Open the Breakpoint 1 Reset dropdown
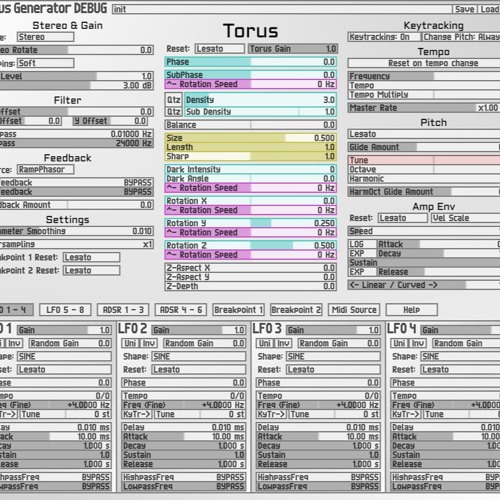The height and width of the screenshot is (500, 500). coord(92,257)
